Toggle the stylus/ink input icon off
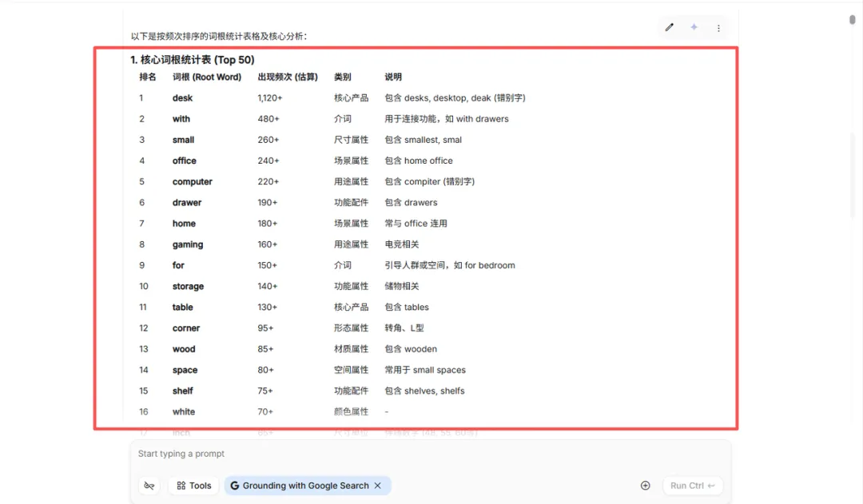Image resolution: width=863 pixels, height=504 pixels. [x=149, y=486]
